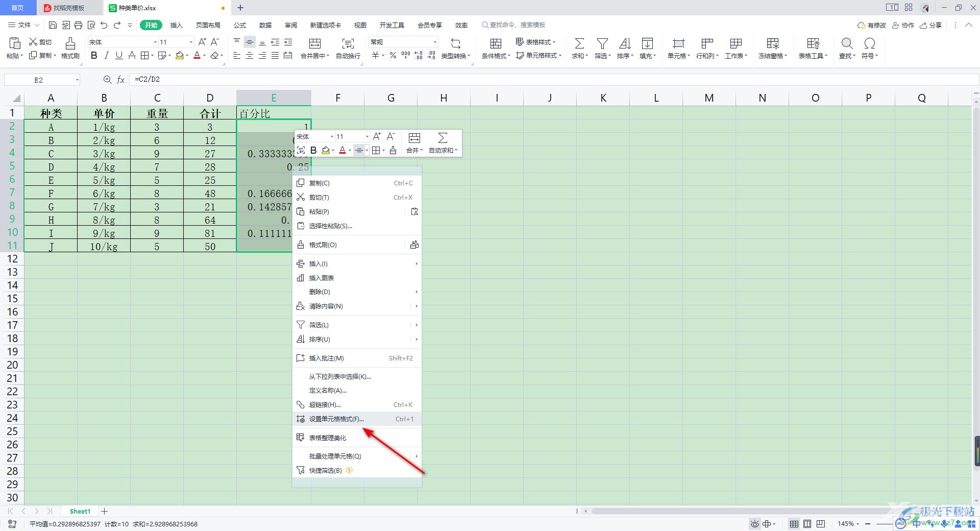Open the Formulas (公式) ribbon tab
Image resolution: width=980 pixels, height=531 pixels.
pos(240,25)
